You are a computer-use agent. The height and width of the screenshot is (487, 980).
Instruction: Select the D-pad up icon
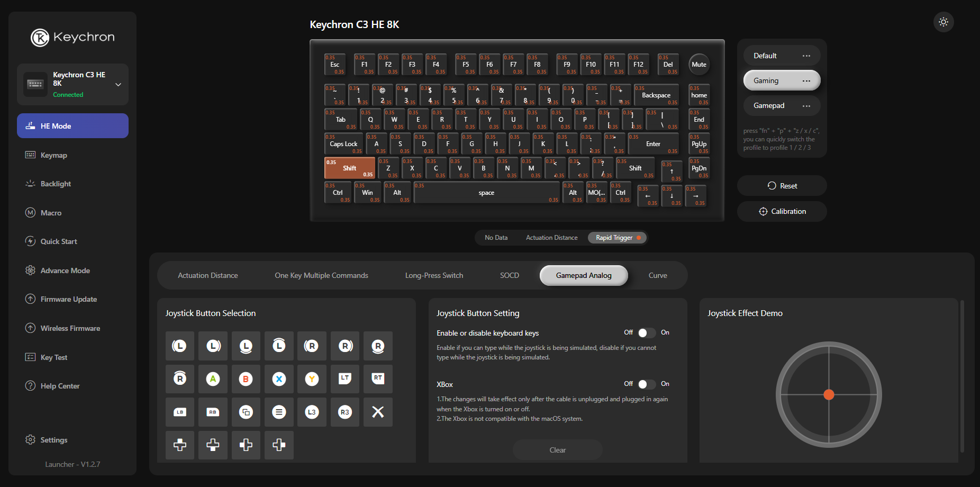coord(180,445)
